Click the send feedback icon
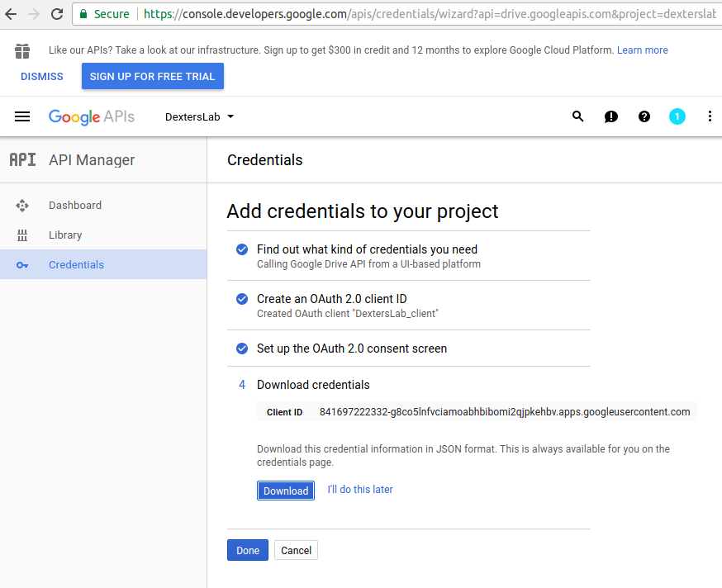 [611, 117]
